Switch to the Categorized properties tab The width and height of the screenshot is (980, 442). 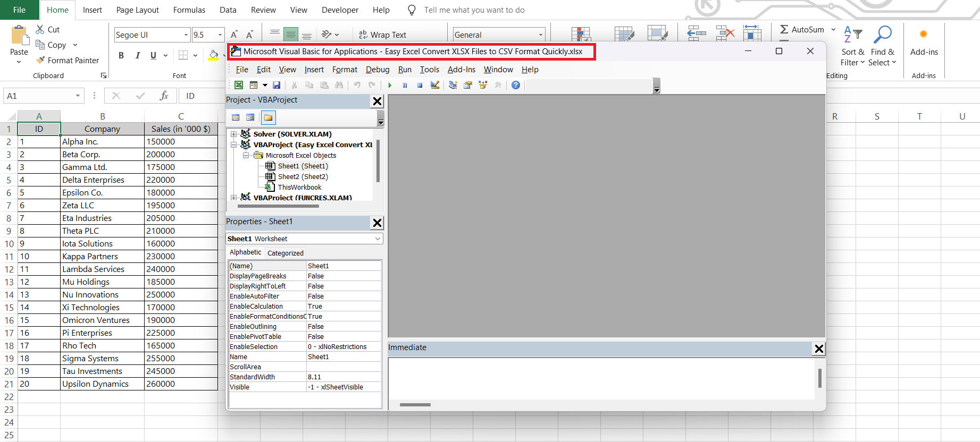[286, 253]
